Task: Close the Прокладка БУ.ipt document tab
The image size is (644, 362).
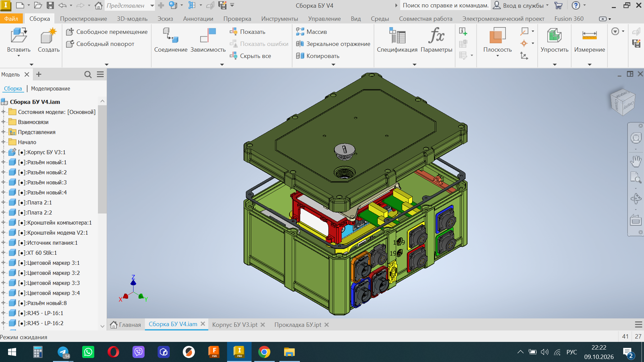Action: coord(327,324)
